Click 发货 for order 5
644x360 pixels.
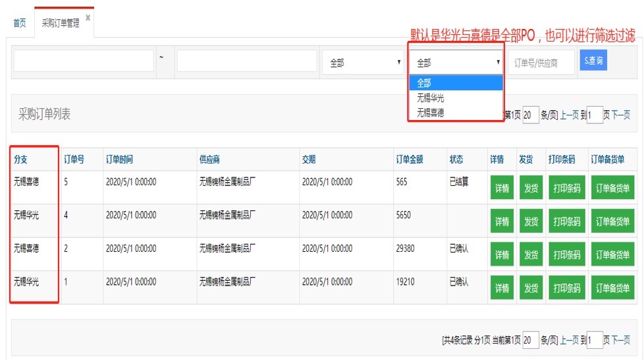531,188
